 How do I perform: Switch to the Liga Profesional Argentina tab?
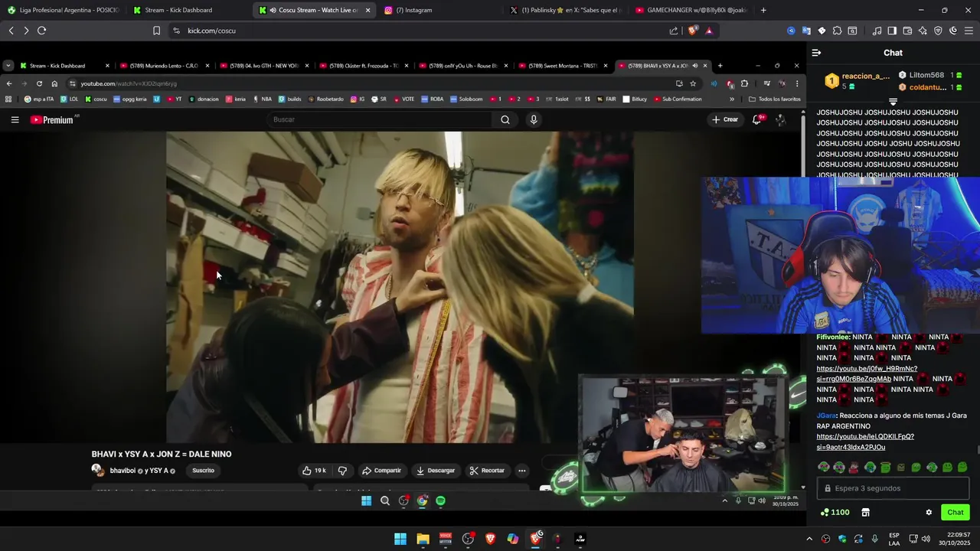63,10
